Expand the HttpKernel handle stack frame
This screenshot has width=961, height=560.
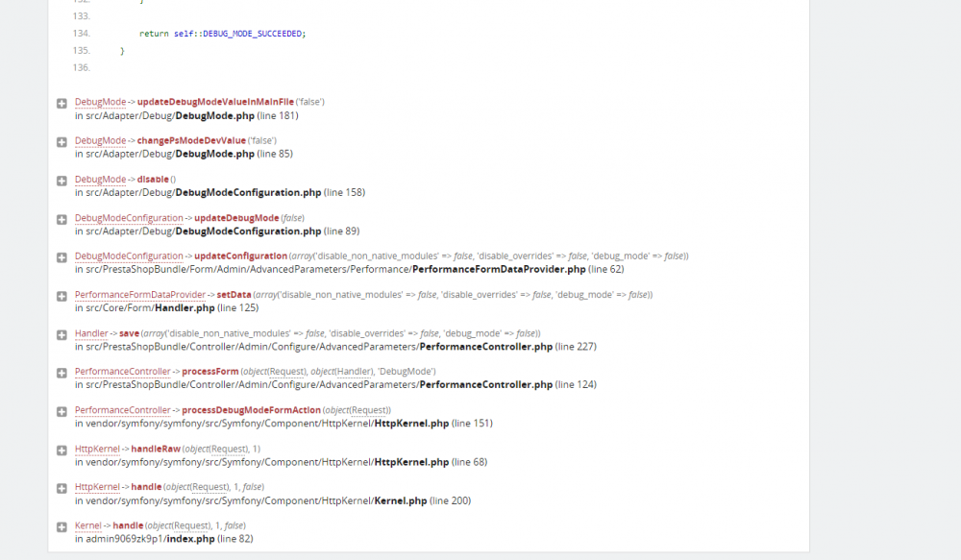pos(62,487)
